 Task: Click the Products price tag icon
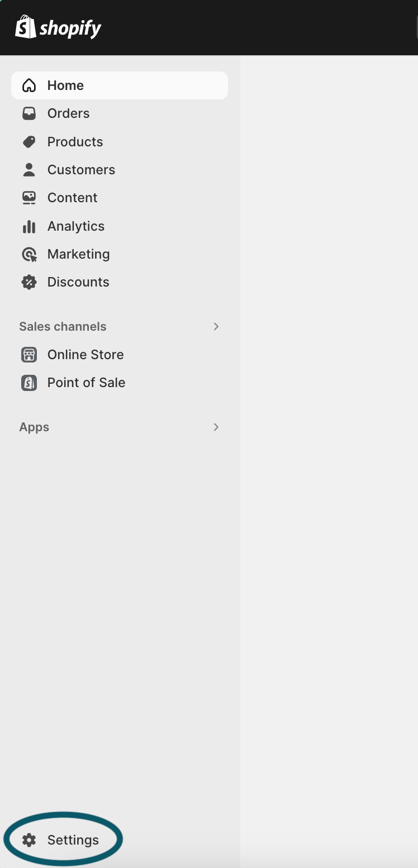tap(29, 142)
